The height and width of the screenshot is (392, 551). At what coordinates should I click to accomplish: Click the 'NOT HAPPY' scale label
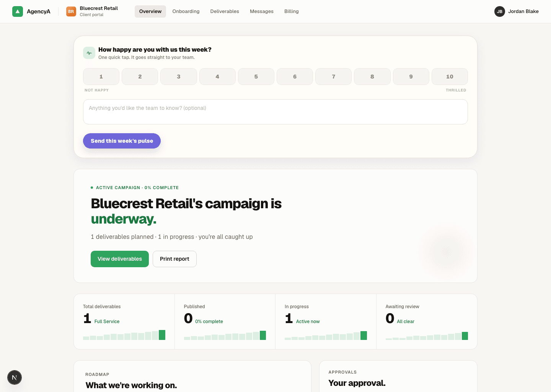tap(96, 90)
